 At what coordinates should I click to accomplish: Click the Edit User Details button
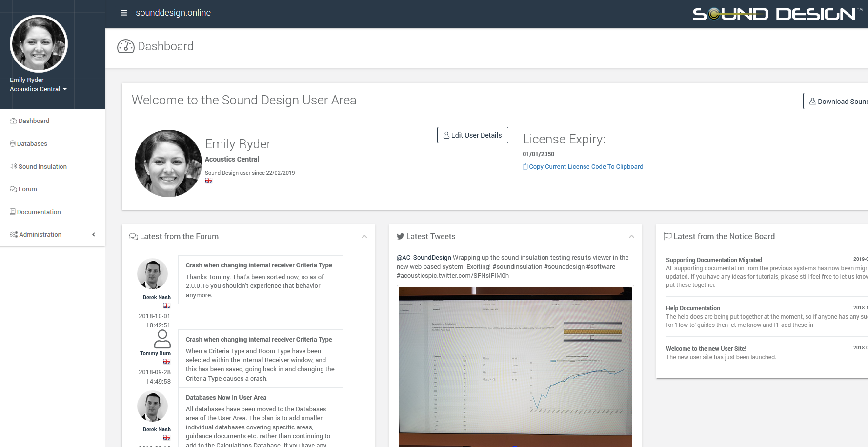pos(472,135)
